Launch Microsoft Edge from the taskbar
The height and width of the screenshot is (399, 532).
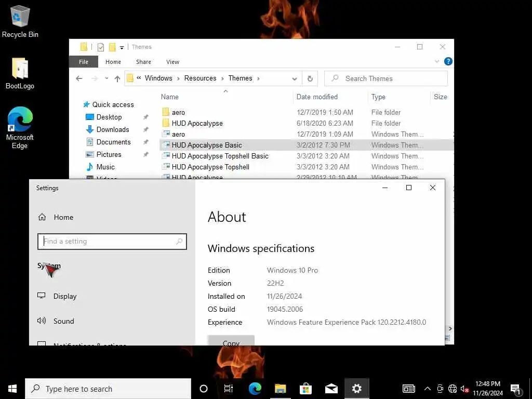pyautogui.click(x=255, y=389)
